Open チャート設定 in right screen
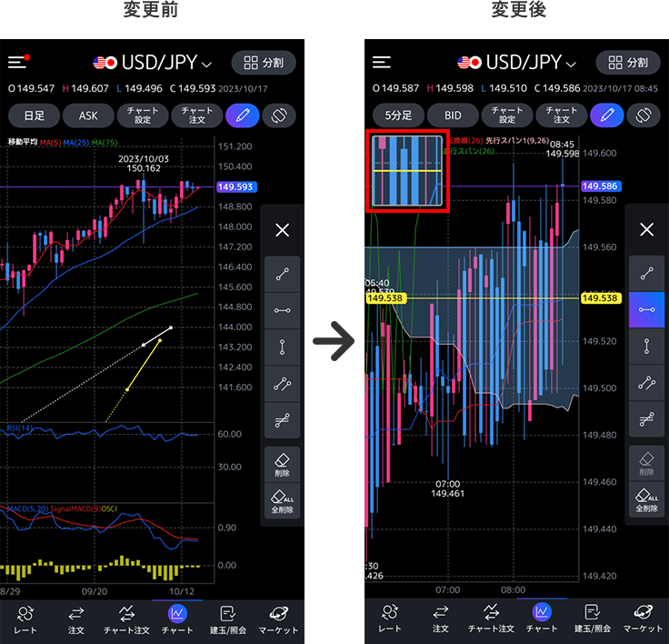Viewport: 669px width, 644px height. (507, 116)
